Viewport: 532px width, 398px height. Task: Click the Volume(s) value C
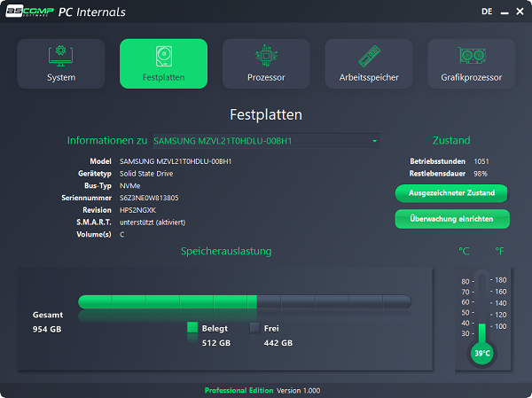point(122,235)
